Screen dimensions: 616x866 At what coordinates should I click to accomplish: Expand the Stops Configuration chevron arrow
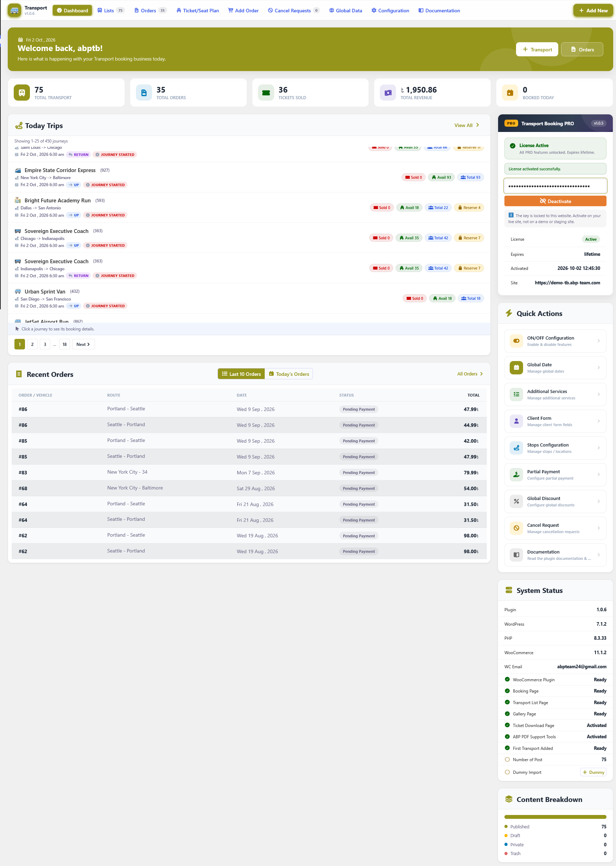pyautogui.click(x=598, y=448)
